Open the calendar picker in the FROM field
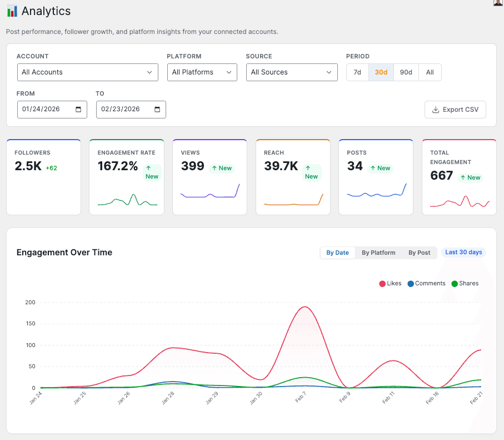504x440 pixels. [79, 110]
